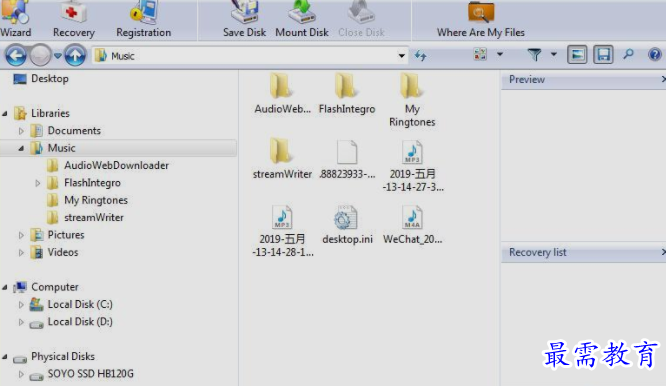The image size is (666, 386).
Task: Expand the Documents library node
Action: coord(21,131)
